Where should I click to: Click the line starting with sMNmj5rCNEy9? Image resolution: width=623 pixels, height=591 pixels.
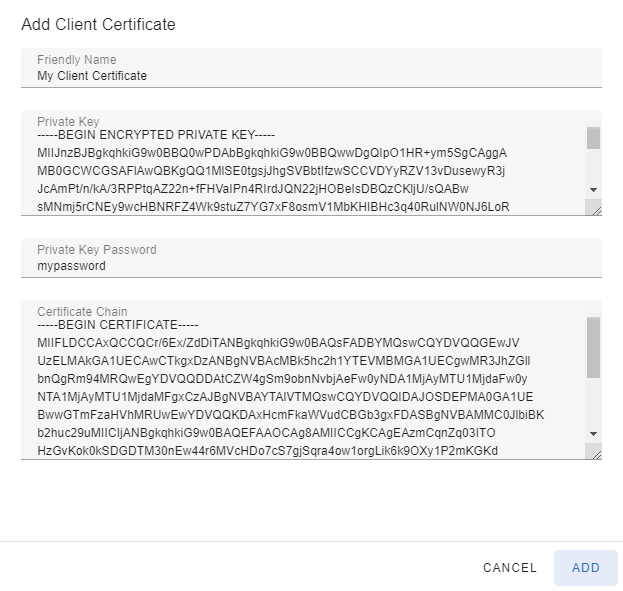point(273,207)
